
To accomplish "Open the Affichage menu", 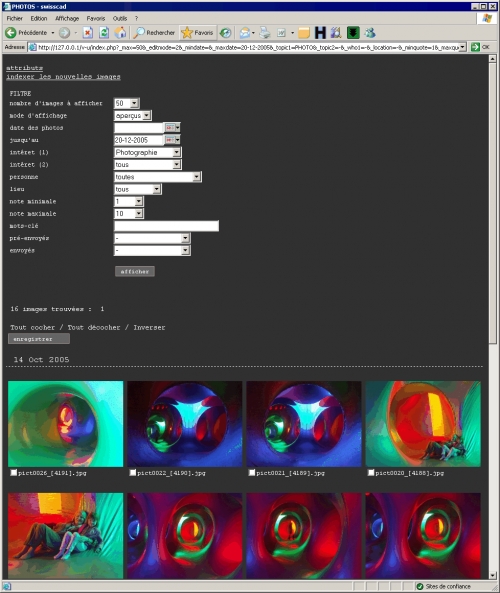I will coord(67,19).
